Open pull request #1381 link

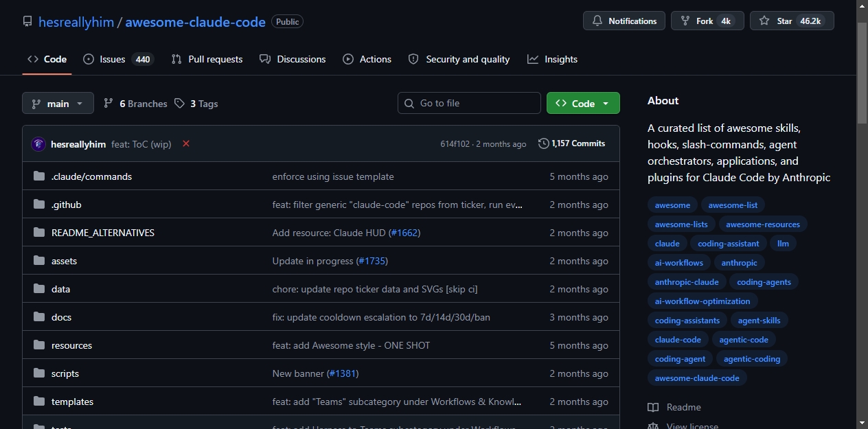(343, 373)
